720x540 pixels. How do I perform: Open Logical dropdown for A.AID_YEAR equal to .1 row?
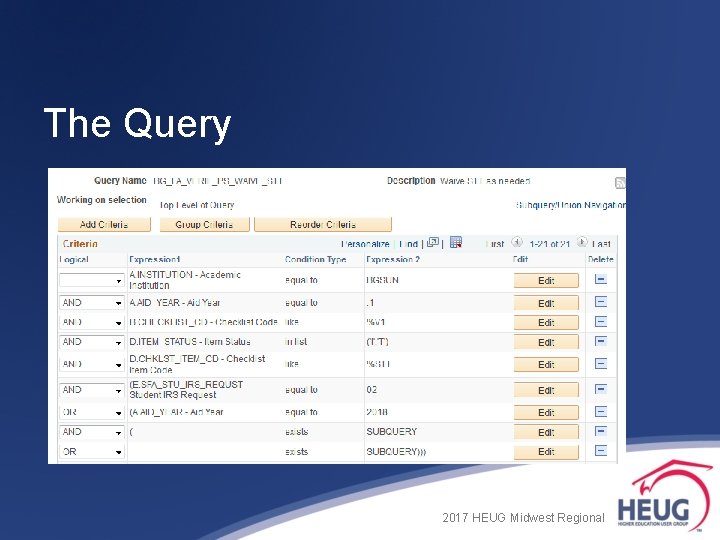coord(92,303)
